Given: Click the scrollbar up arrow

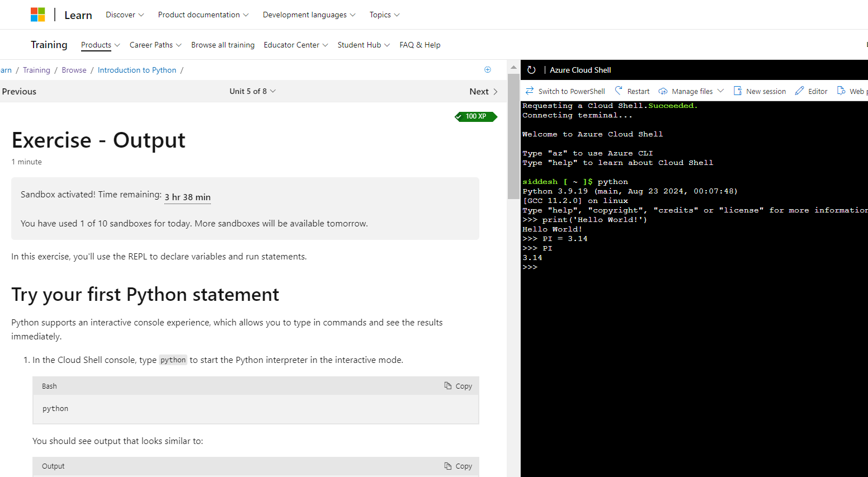Looking at the screenshot, I should [513, 67].
